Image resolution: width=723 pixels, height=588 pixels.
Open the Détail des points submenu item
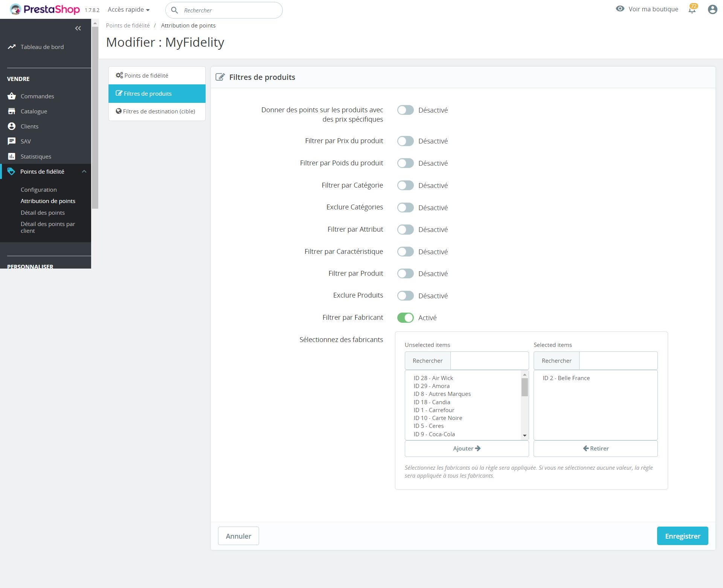tap(43, 212)
